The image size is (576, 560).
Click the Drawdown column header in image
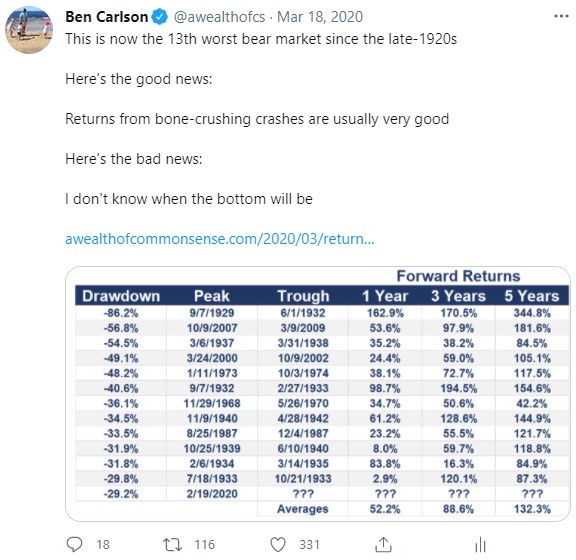click(121, 296)
